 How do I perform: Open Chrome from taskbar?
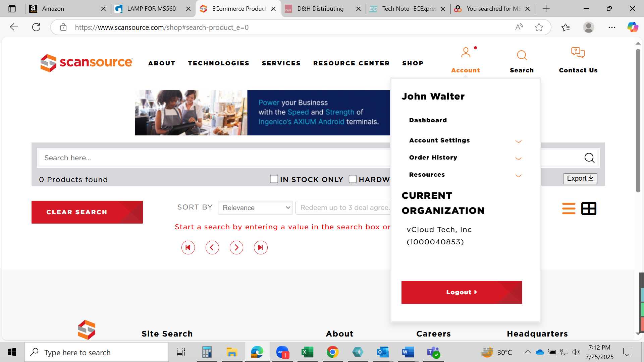pyautogui.click(x=332, y=352)
